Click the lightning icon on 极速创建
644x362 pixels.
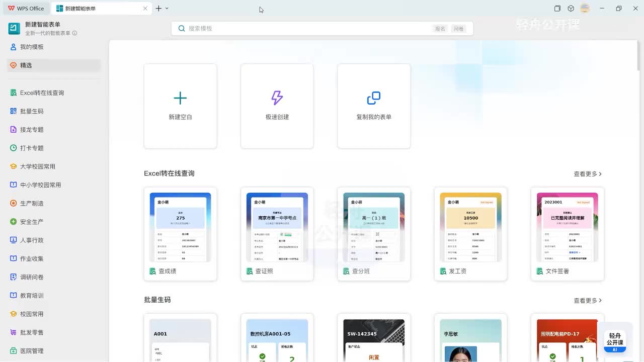(x=277, y=98)
